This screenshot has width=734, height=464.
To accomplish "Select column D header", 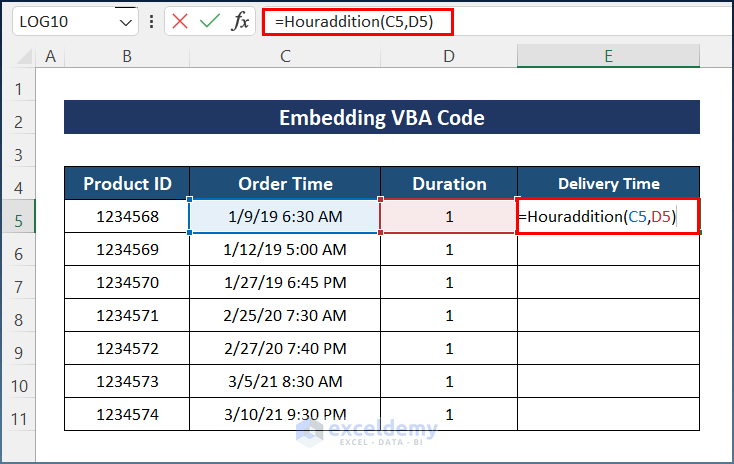I will pyautogui.click(x=449, y=56).
